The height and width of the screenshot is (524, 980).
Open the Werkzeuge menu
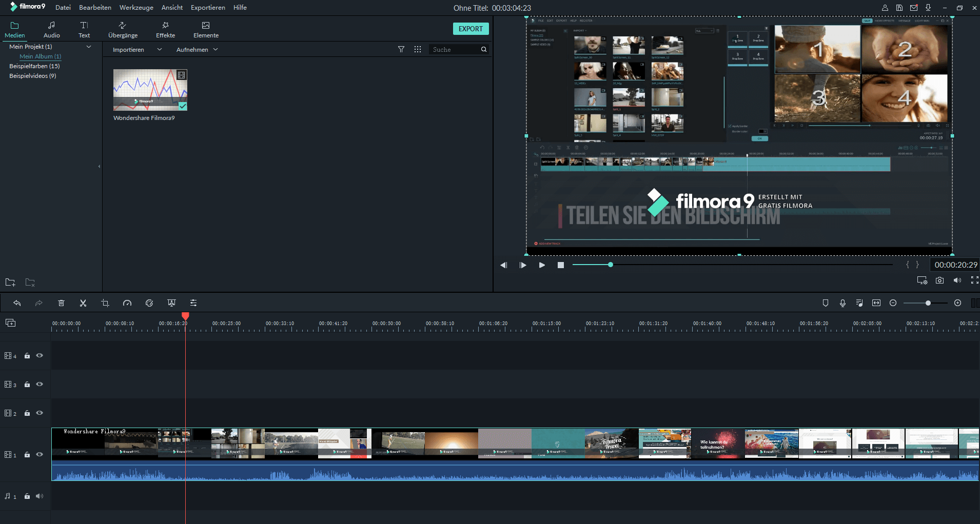pyautogui.click(x=136, y=8)
